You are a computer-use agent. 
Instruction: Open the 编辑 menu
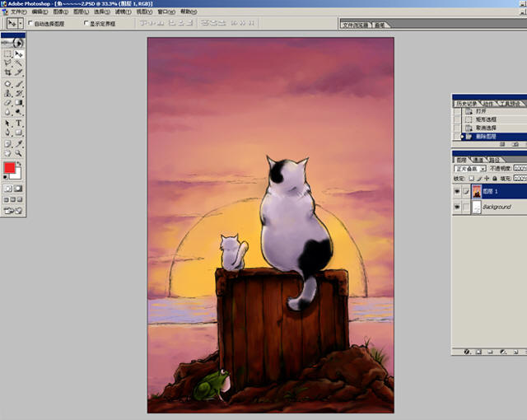(40, 12)
